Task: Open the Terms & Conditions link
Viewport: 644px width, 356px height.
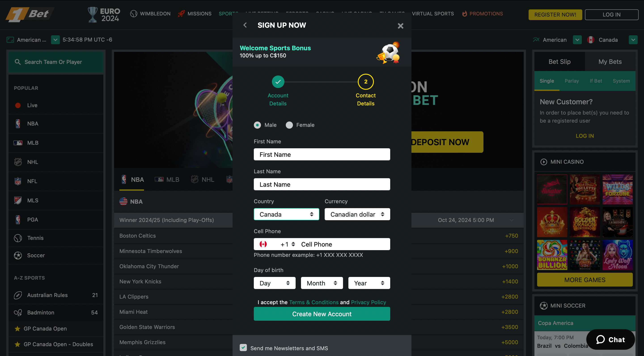Action: [314, 302]
